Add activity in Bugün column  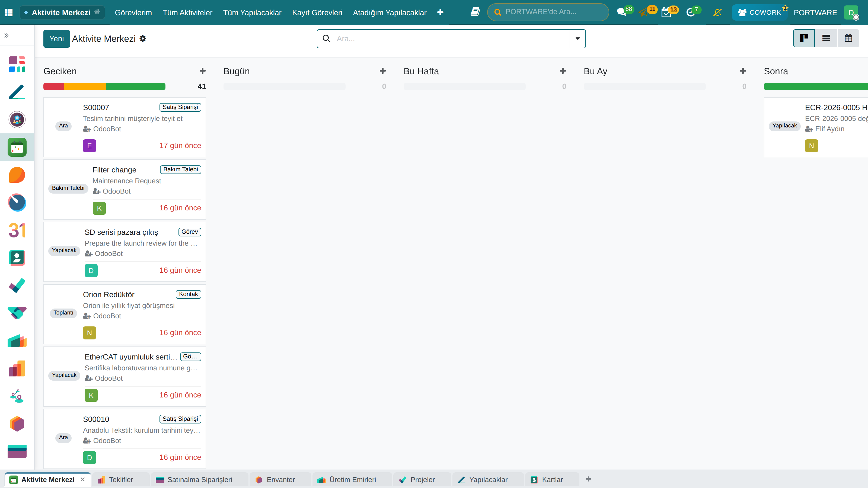(382, 71)
